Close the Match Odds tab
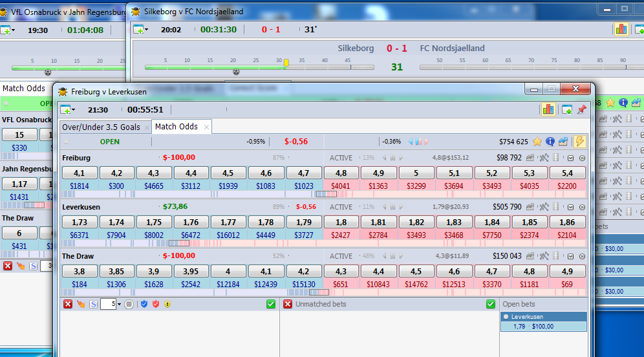Image resolution: width=644 pixels, height=357 pixels. pyautogui.click(x=206, y=127)
